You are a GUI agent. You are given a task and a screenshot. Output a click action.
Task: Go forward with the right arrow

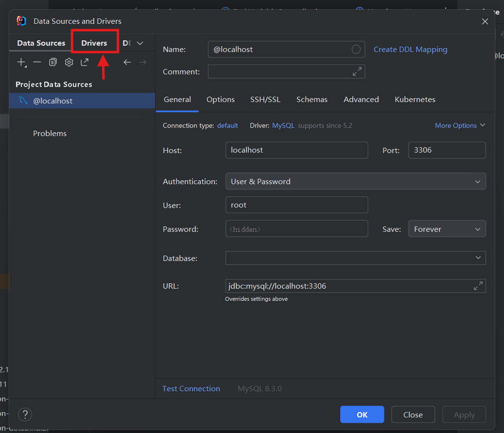(x=143, y=62)
